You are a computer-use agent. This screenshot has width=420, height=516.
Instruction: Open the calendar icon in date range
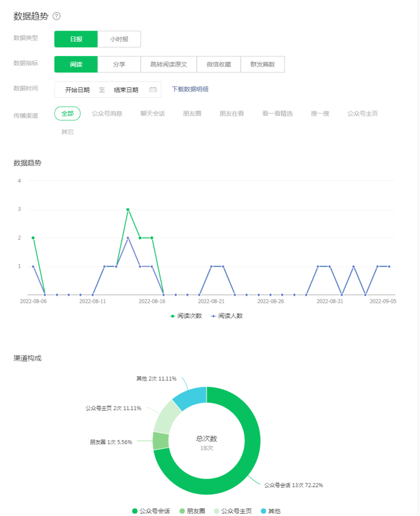point(153,90)
